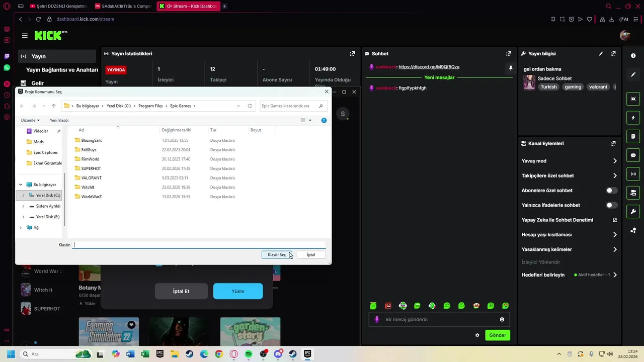Select the VALORANT folder
This screenshot has height=362, width=644.
92,178
